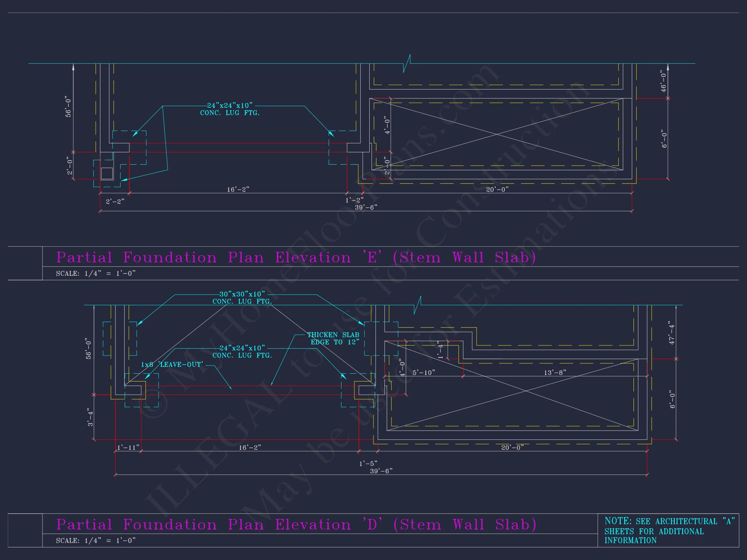Click the 46'-0" vertical dimension
Image resolution: width=747 pixels, height=560 pixels.
(x=664, y=81)
